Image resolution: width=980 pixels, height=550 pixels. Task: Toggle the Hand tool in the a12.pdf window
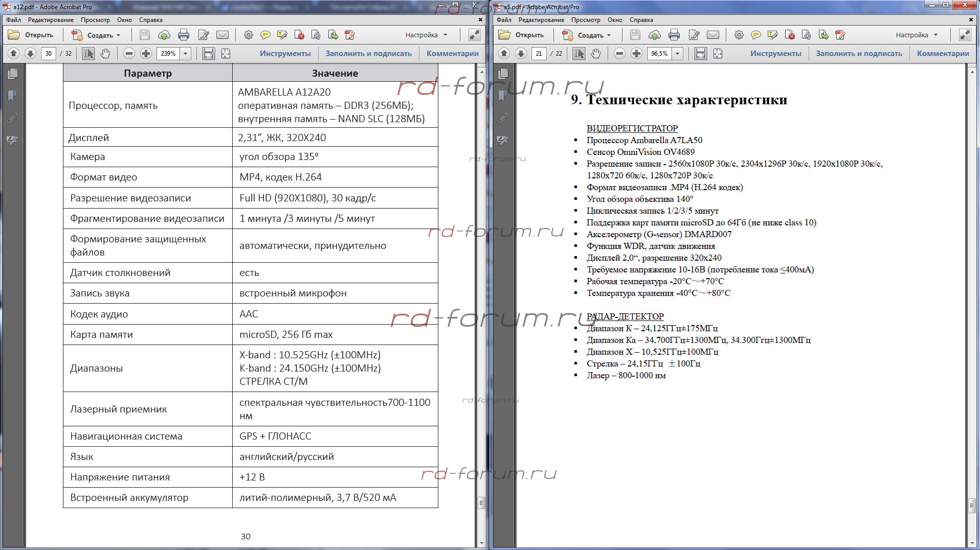[x=105, y=54]
